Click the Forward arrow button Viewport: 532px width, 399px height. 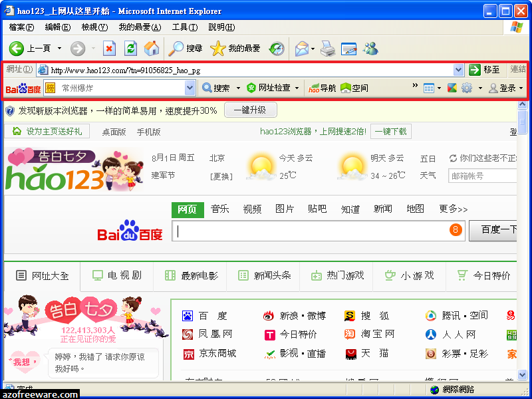78,49
